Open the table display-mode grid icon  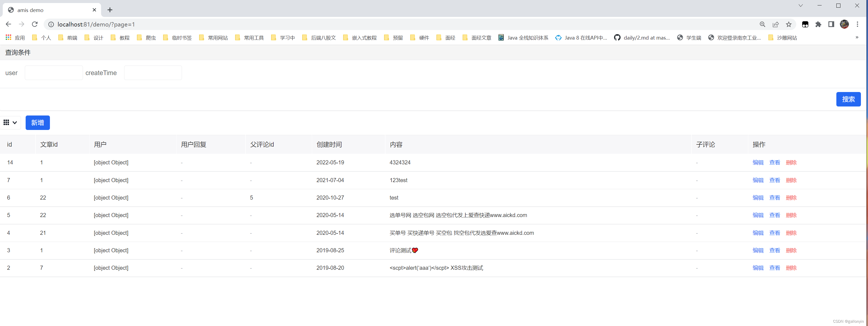coord(6,122)
